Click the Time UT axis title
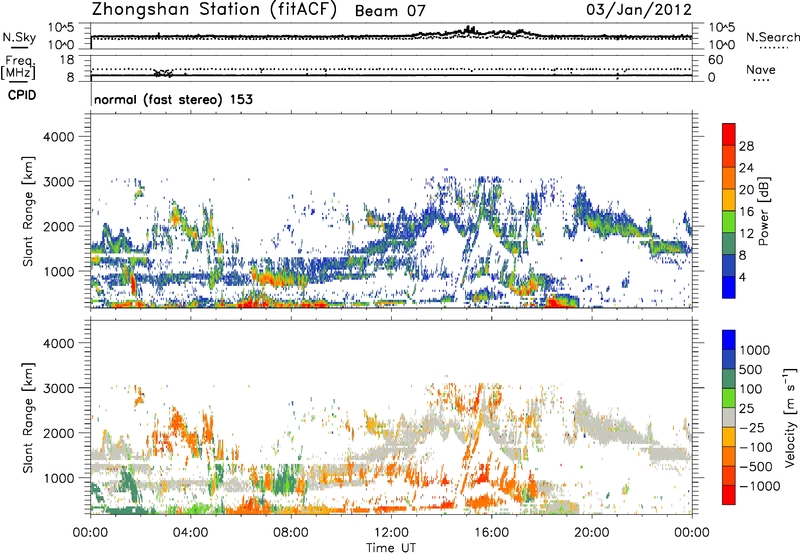 coord(391,548)
